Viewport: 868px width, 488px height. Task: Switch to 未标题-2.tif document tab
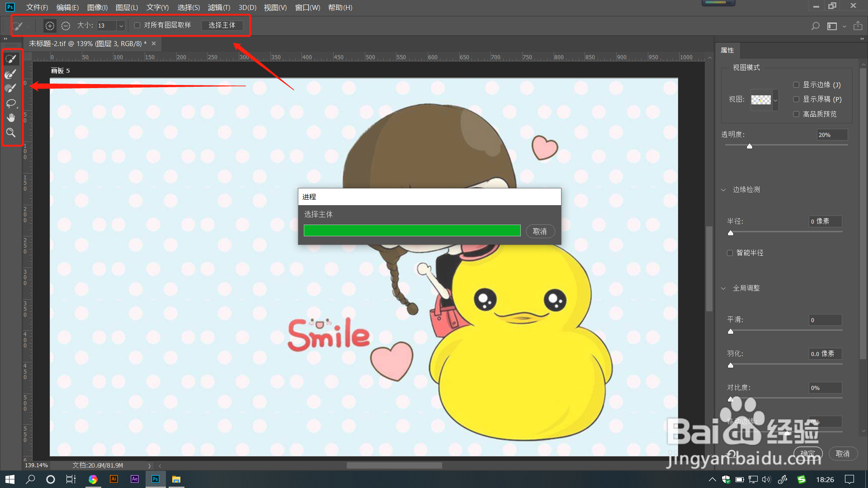tap(88, 44)
